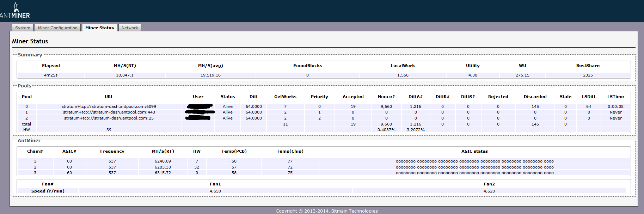Click the Temp(Chip) column header

290,151
